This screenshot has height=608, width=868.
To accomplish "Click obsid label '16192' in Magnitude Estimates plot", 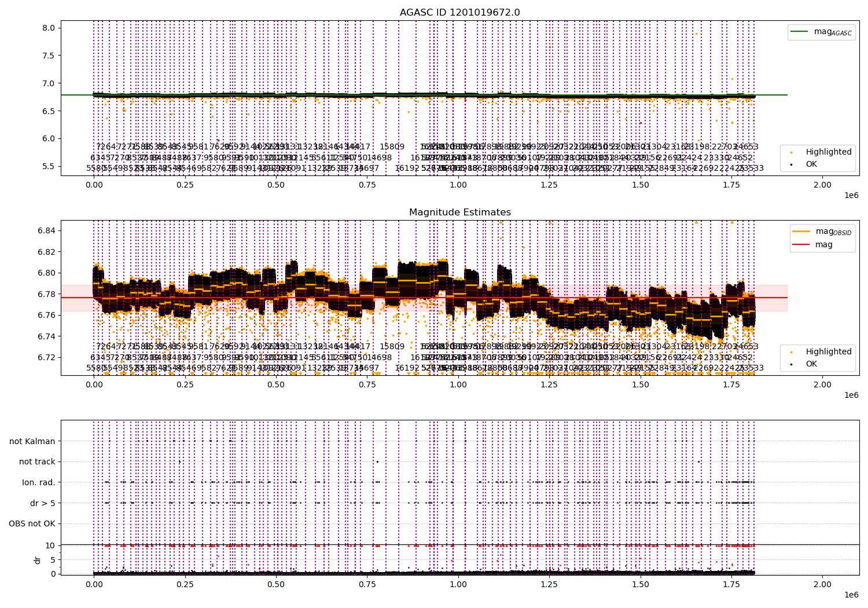I will 407,368.
